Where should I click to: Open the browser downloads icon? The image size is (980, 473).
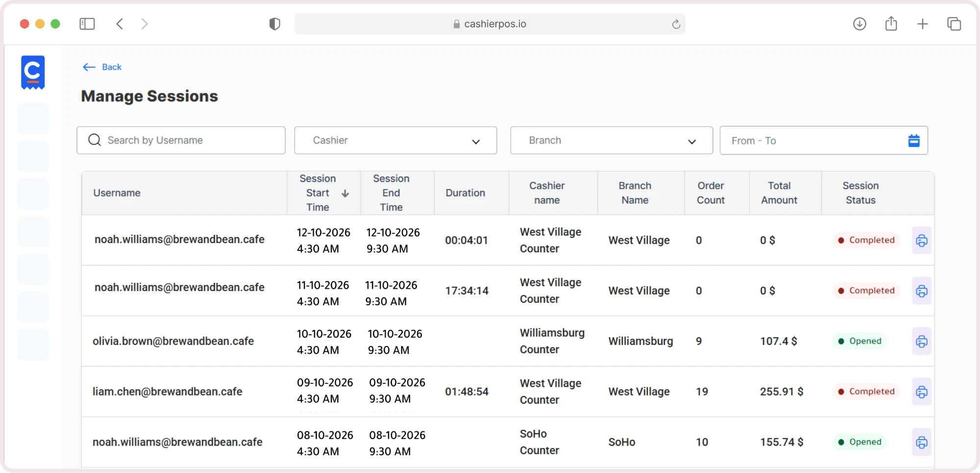(x=859, y=24)
